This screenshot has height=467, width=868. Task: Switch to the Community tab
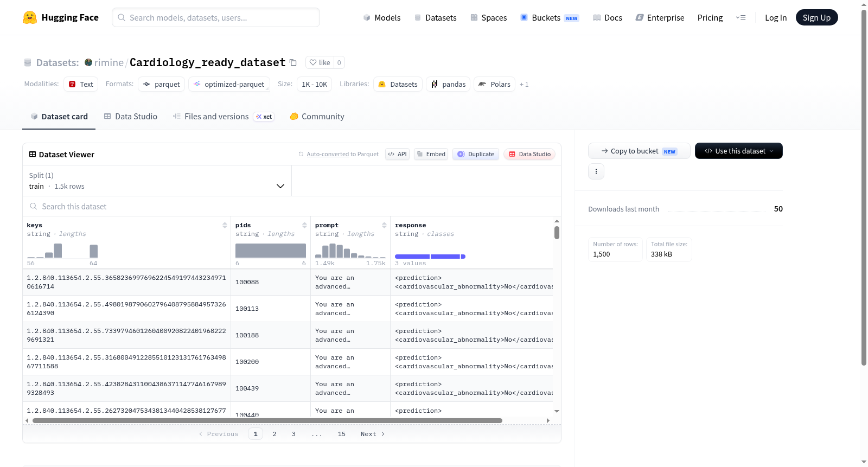317,116
